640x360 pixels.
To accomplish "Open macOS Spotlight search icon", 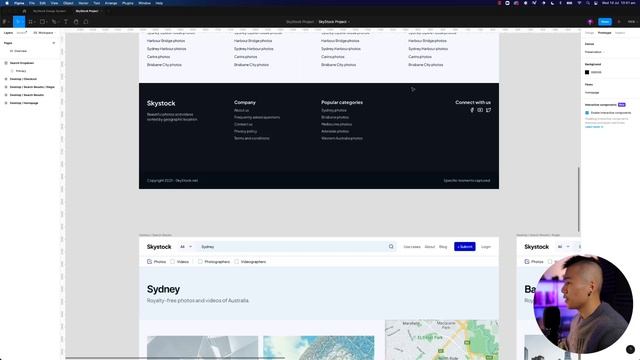I will pyautogui.click(x=588, y=3).
